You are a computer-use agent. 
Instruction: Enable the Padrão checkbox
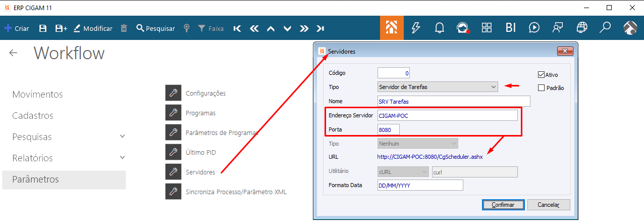click(x=542, y=87)
